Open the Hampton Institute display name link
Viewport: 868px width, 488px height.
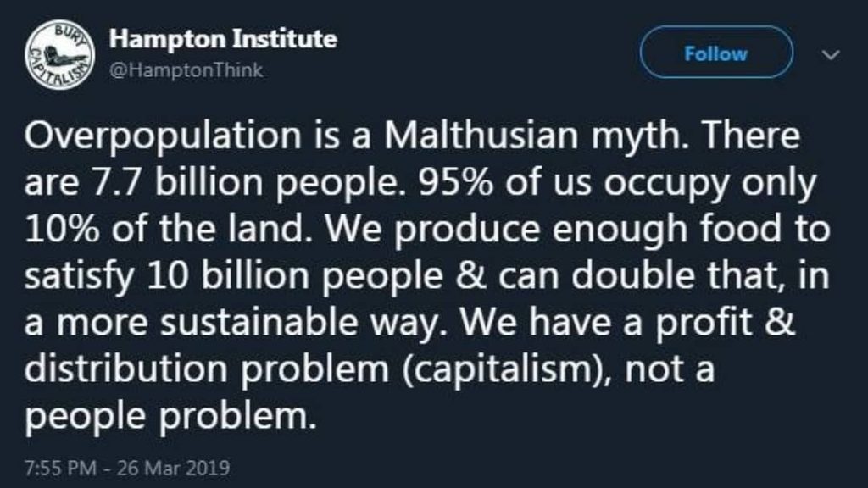click(x=224, y=38)
